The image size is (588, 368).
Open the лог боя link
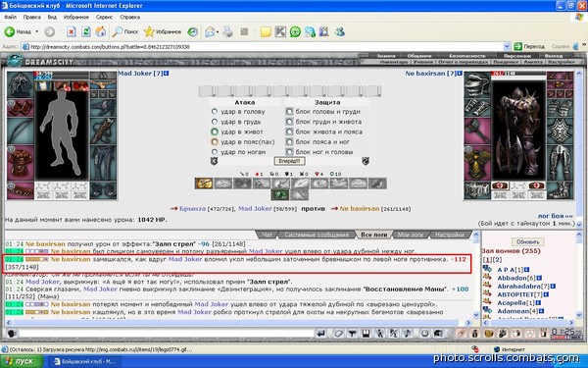(x=555, y=216)
